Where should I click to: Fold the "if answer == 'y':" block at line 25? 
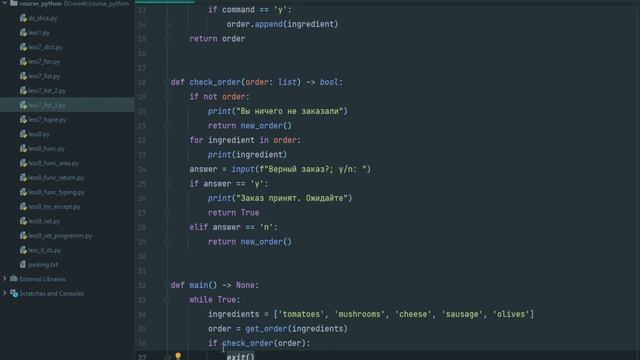click(167, 184)
